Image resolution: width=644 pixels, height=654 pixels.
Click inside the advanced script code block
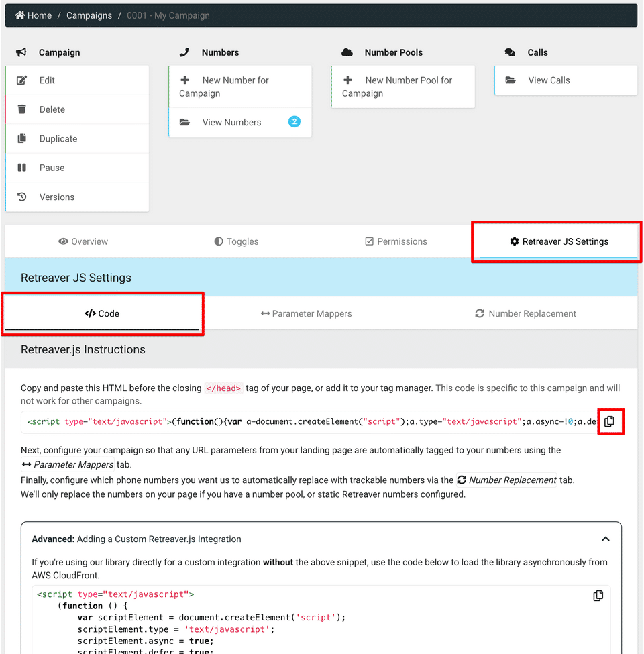(x=321, y=620)
